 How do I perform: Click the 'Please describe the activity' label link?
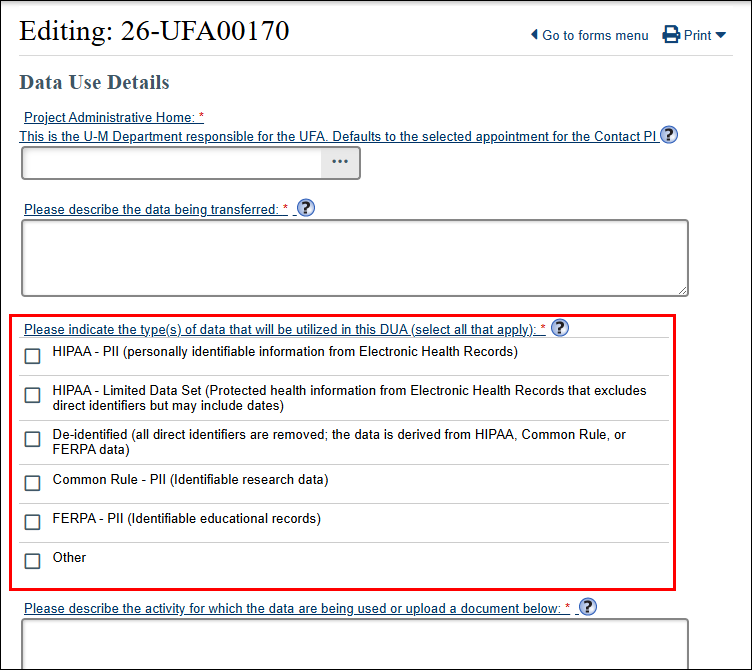[297, 608]
